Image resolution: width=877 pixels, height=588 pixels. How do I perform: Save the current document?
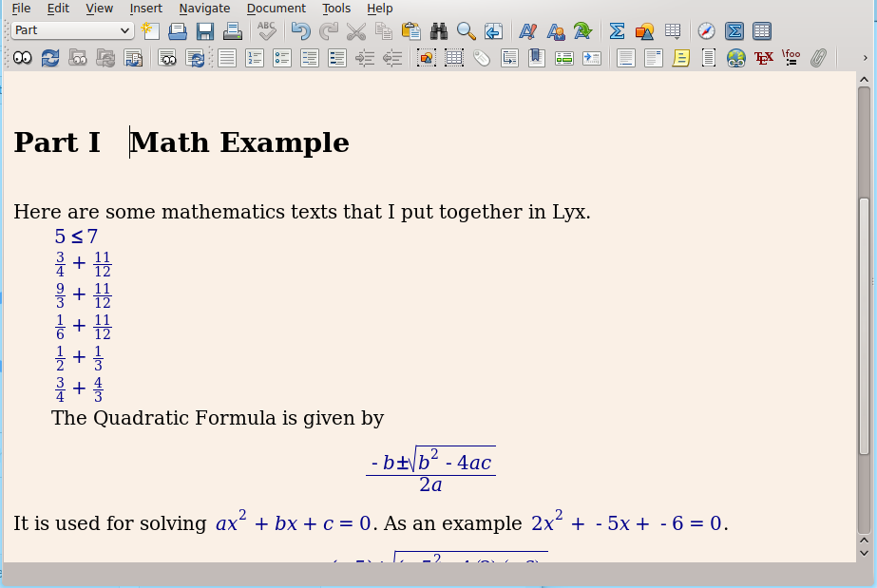[204, 30]
